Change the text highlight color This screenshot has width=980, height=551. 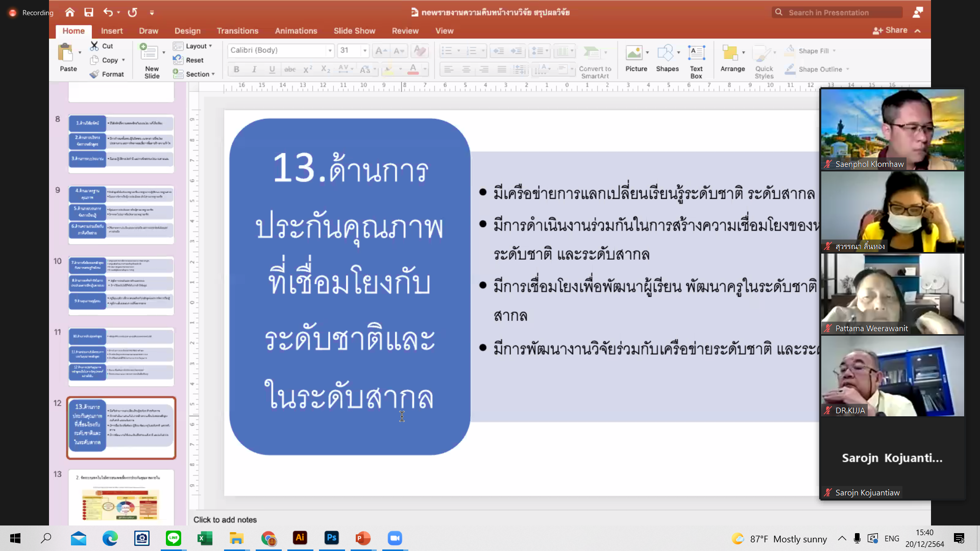(x=388, y=69)
